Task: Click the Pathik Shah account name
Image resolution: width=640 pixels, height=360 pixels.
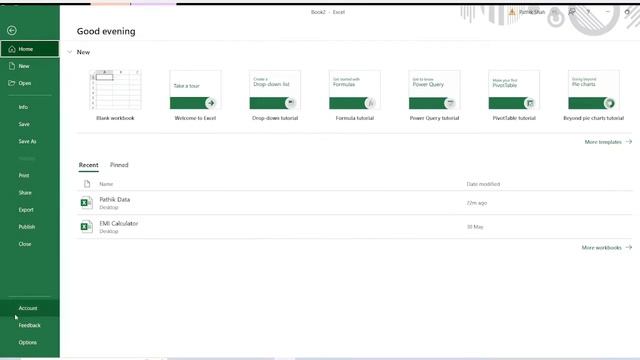Action: pyautogui.click(x=532, y=12)
